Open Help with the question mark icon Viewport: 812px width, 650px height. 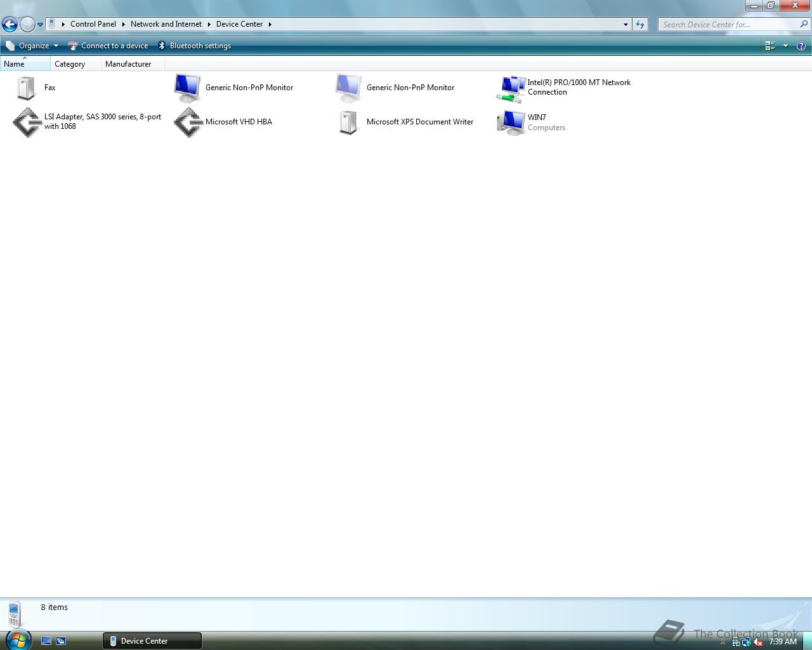pos(801,46)
